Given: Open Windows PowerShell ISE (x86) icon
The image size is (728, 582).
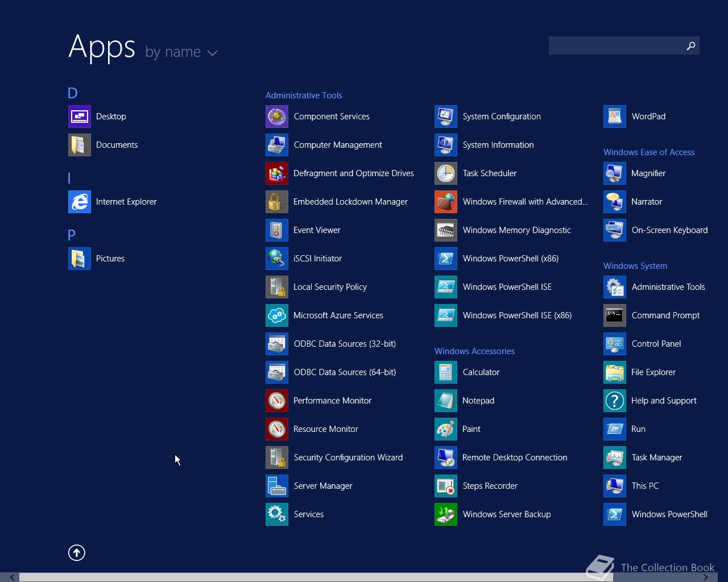Looking at the screenshot, I should pos(446,315).
